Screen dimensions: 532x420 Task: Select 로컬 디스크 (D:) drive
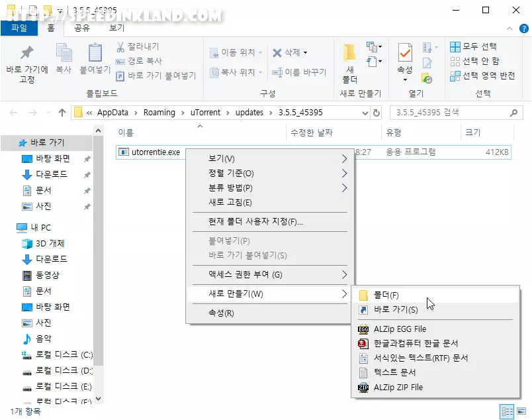pos(57,370)
